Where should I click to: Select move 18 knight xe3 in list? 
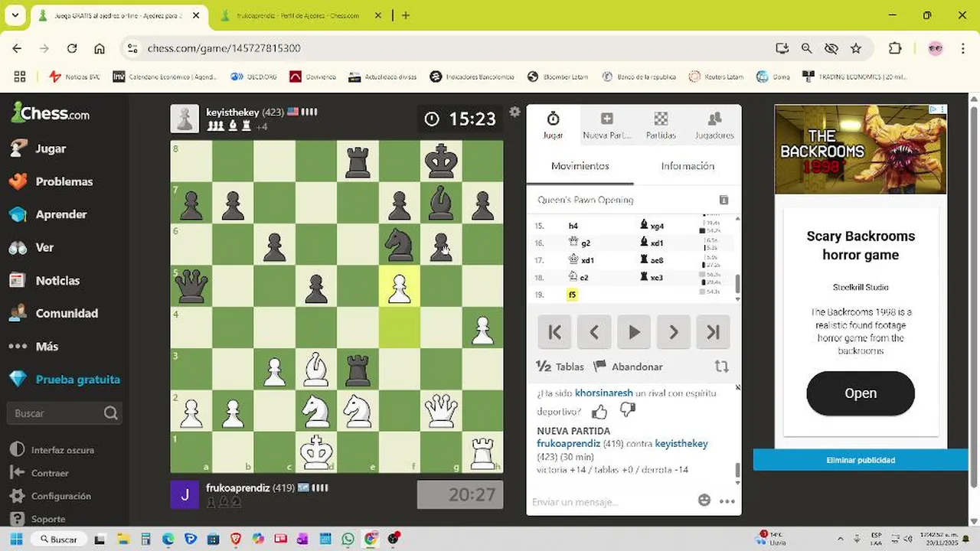(653, 277)
